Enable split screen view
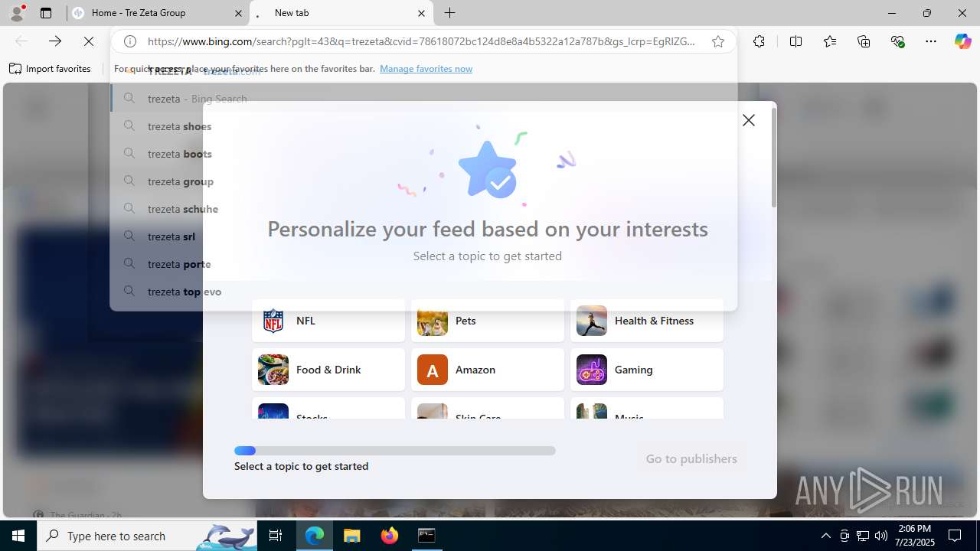The width and height of the screenshot is (980, 551). click(x=795, y=41)
